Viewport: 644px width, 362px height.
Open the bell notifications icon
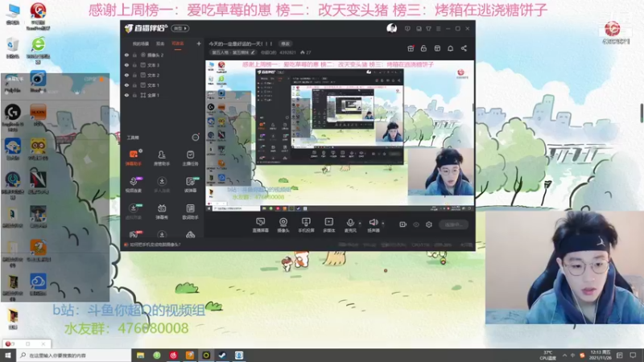450,48
